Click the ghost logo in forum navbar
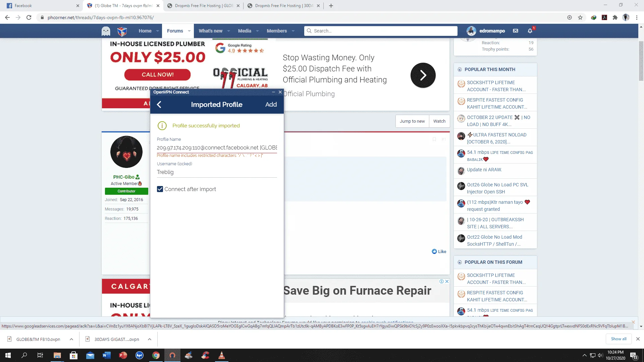 click(106, 31)
